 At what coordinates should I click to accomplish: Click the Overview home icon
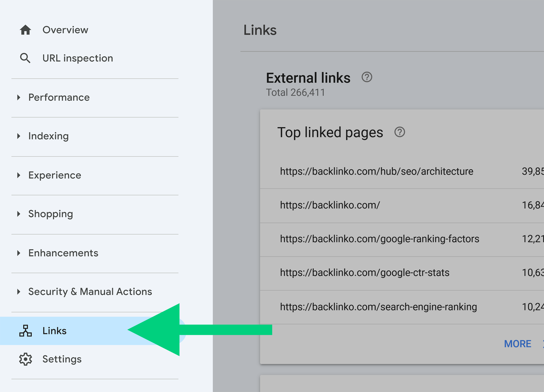(25, 30)
